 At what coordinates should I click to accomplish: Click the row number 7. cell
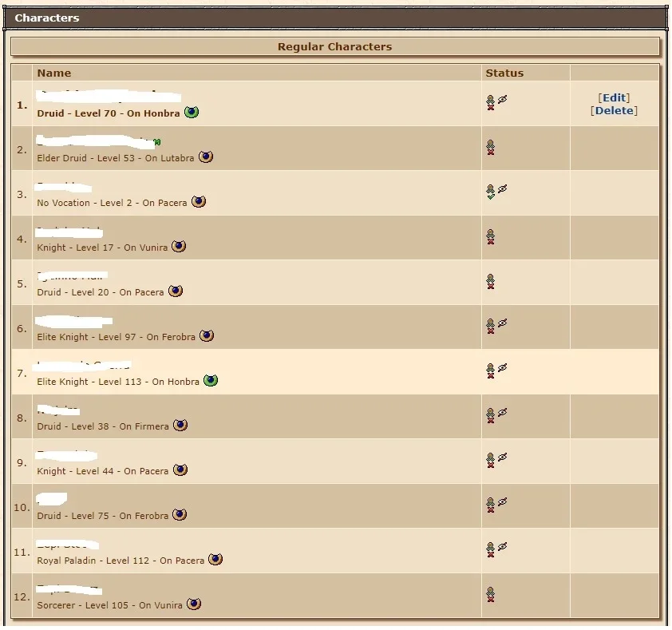point(22,373)
